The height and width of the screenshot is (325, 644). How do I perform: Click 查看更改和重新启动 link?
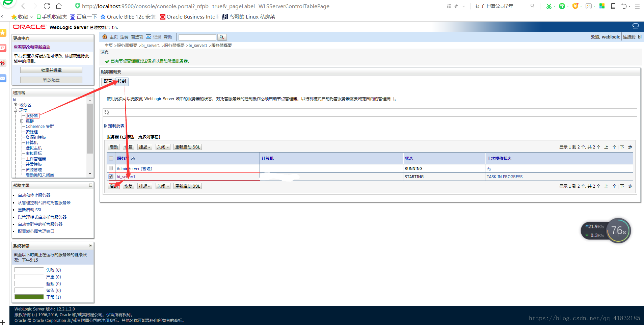coord(32,47)
